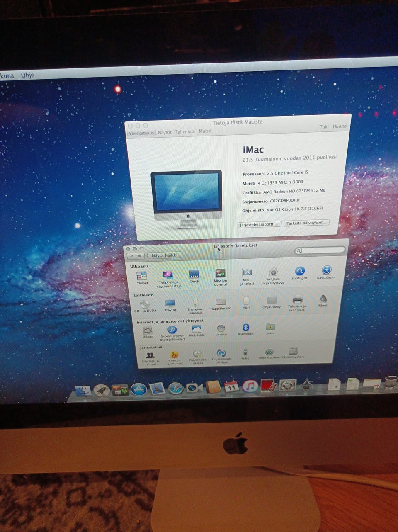
Task: Click the Järjestelmäraportti button
Action: point(259,224)
